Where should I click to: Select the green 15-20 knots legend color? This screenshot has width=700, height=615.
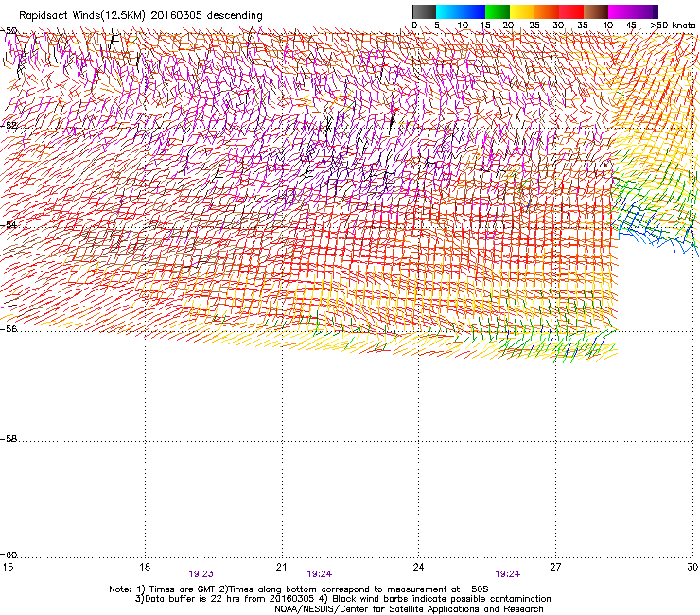coord(498,11)
